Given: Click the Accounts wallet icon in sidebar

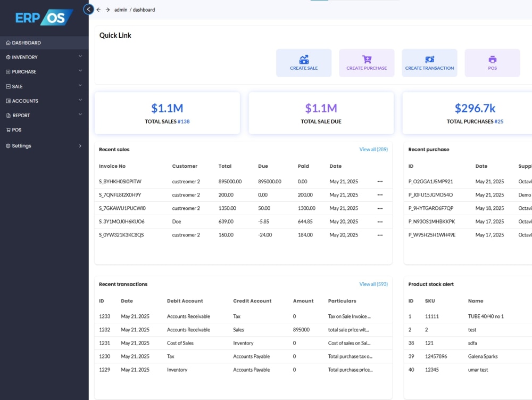Looking at the screenshot, I should (x=8, y=101).
